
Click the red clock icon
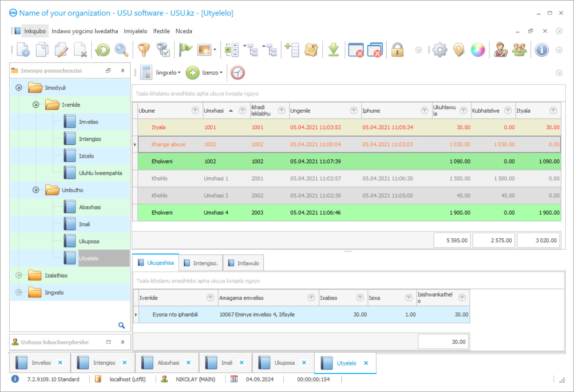(x=238, y=73)
